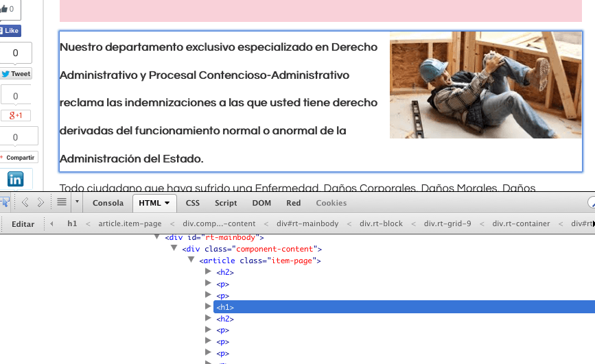
Task: Expand the first p node under first h2
Action: click(208, 283)
